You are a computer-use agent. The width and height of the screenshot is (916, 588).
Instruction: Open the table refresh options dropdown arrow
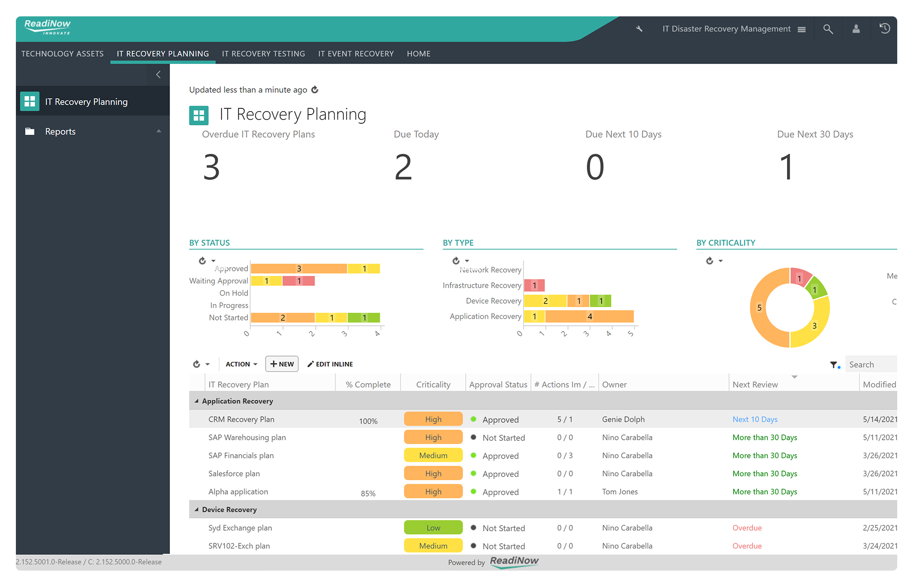[207, 364]
